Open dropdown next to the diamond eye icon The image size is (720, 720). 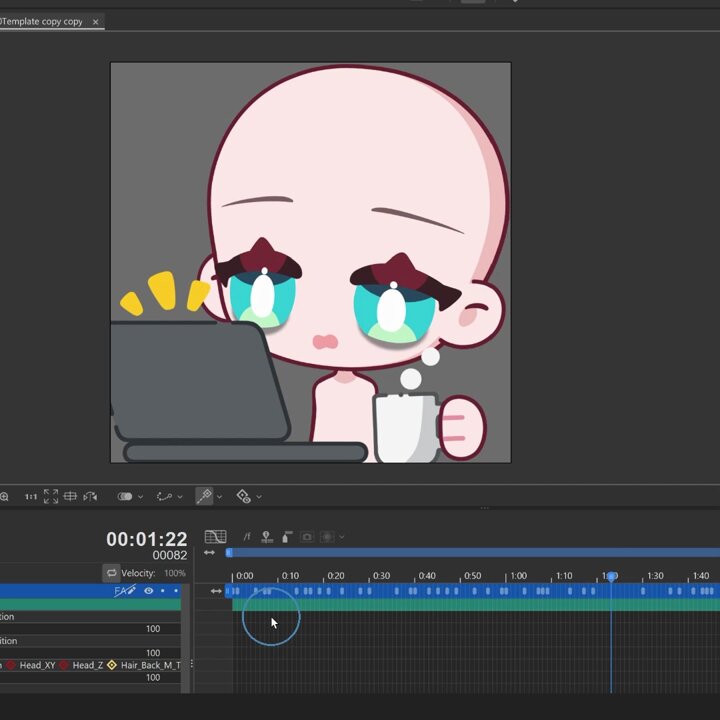(x=259, y=497)
